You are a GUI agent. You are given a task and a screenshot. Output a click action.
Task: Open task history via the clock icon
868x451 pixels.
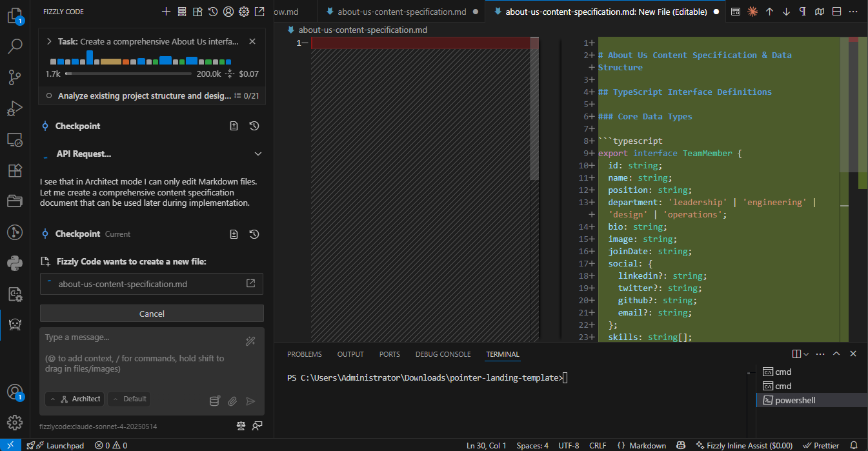[x=212, y=11]
